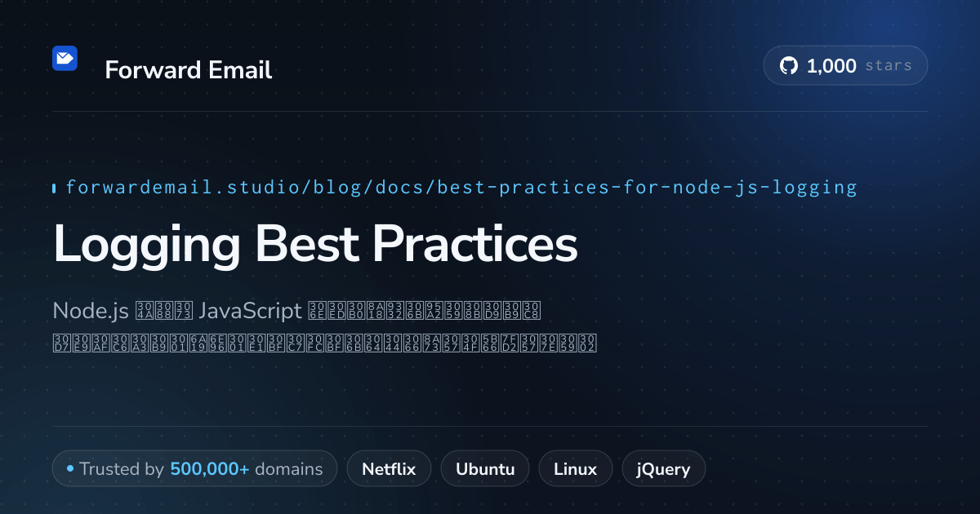980x514 pixels.
Task: Click the Forward Email brand name
Action: click(x=189, y=70)
